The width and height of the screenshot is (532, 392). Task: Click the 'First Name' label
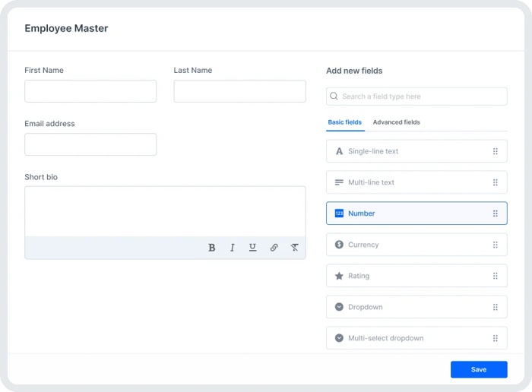tap(44, 70)
